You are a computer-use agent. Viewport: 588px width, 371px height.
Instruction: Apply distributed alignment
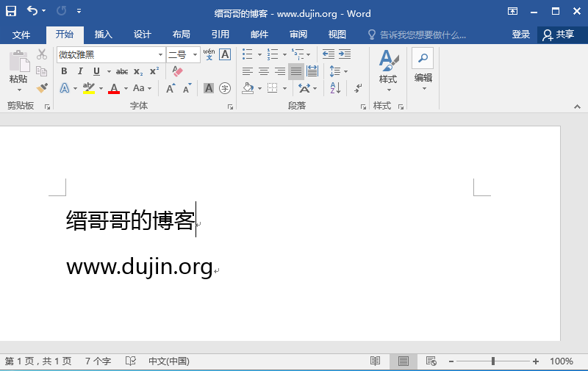[312, 71]
